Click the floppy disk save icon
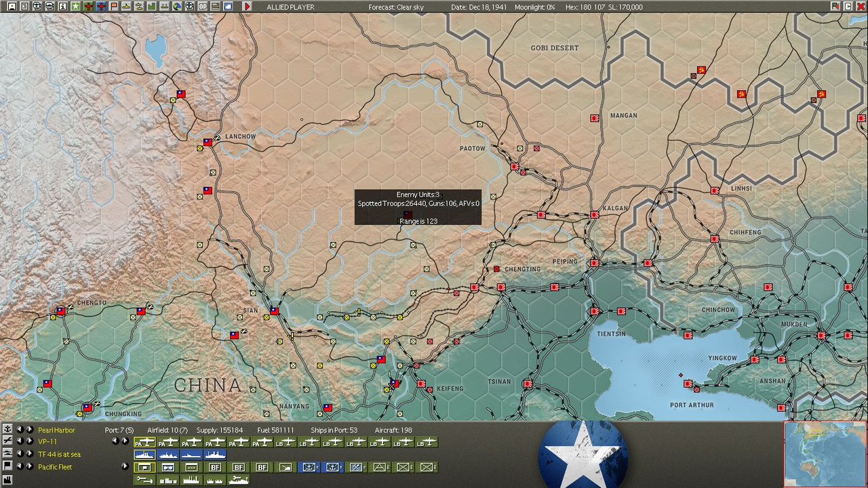This screenshot has height=488, width=868. coord(12,6)
